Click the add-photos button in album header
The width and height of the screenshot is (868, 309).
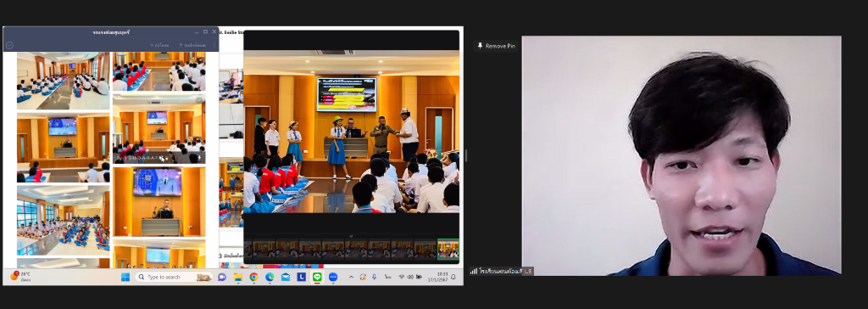pyautogui.click(x=159, y=45)
